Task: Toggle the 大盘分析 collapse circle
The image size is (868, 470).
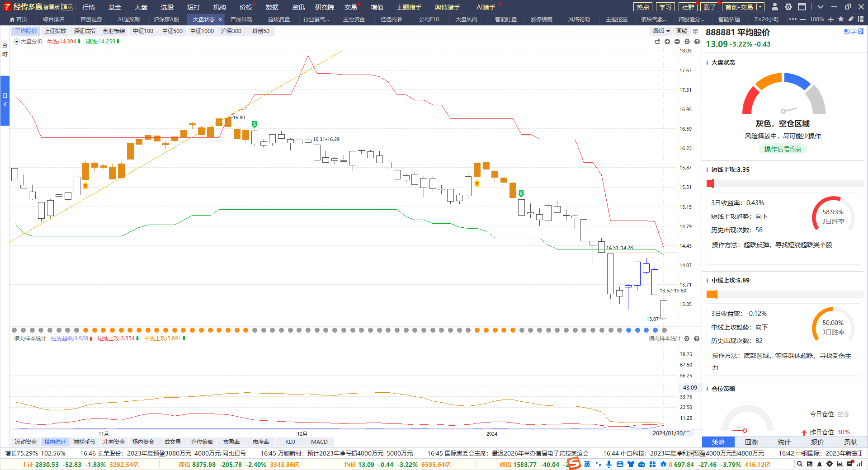Action: [x=17, y=42]
